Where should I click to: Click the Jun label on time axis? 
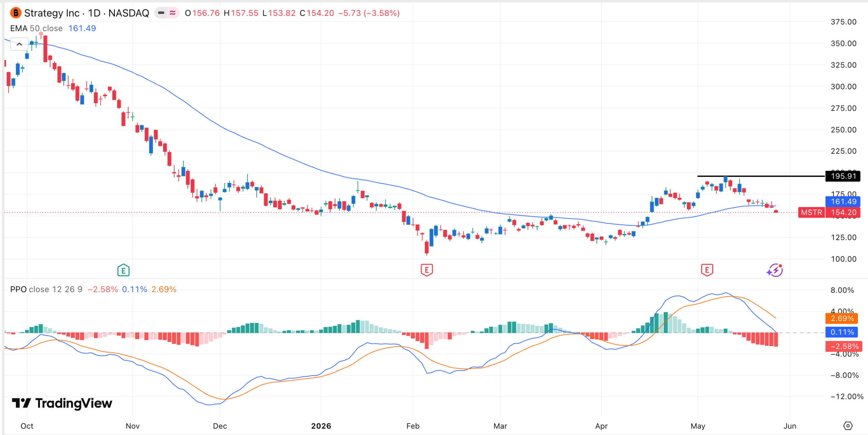[790, 426]
